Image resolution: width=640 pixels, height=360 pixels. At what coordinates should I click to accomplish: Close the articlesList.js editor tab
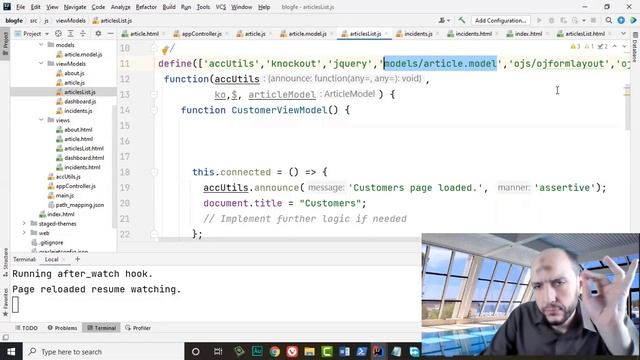[x=386, y=34]
